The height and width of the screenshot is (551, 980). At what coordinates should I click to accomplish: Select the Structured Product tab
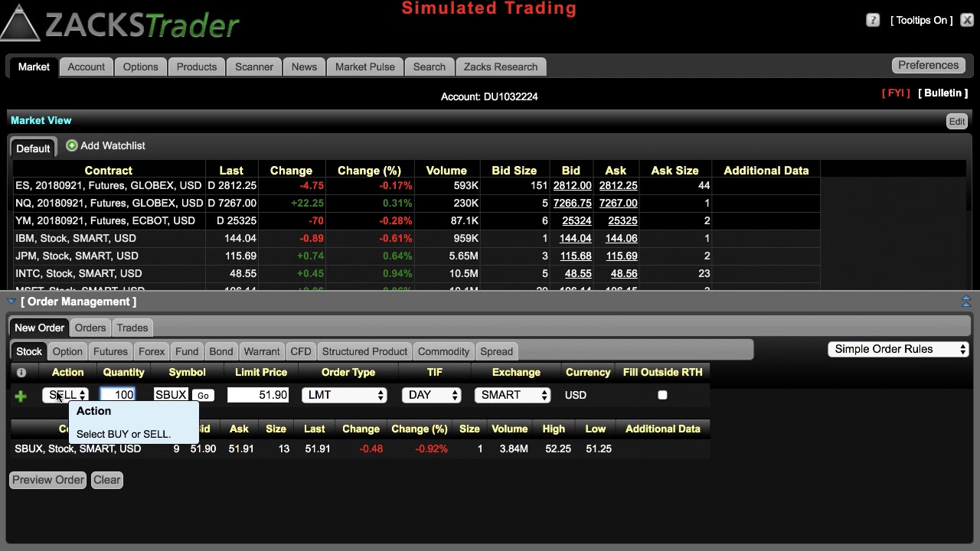[x=365, y=351]
